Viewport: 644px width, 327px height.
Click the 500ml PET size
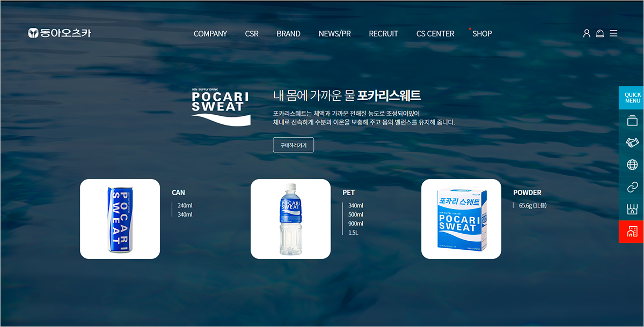[x=356, y=214]
